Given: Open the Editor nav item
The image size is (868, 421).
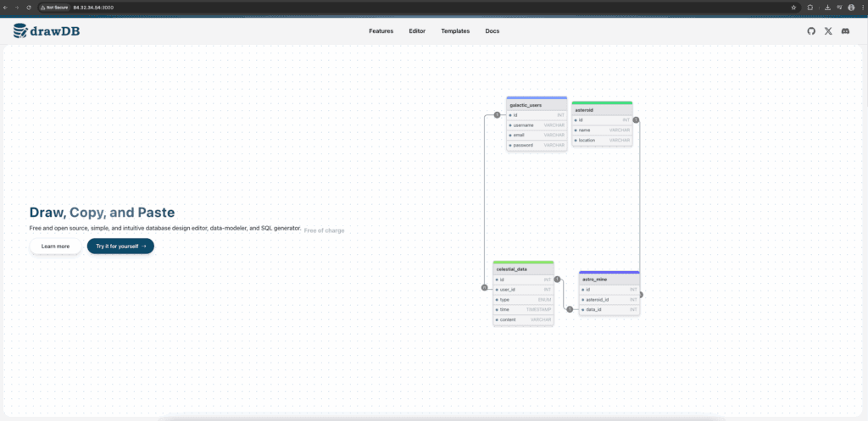Looking at the screenshot, I should click(417, 31).
